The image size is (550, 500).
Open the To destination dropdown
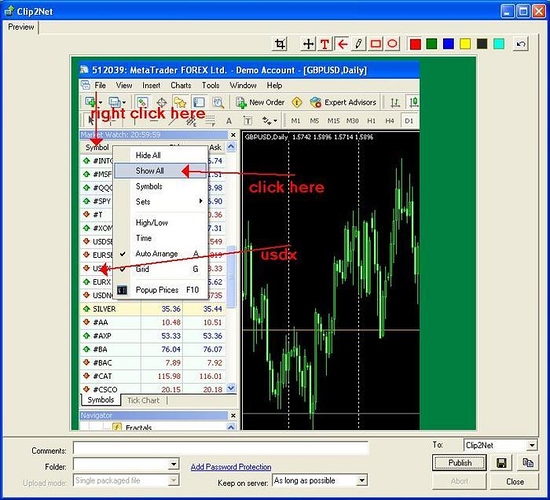point(532,445)
